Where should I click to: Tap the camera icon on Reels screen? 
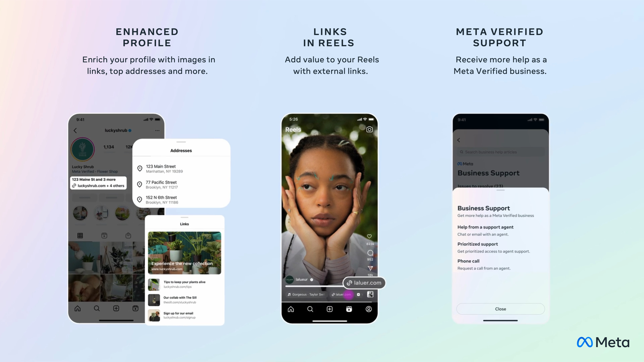pos(369,129)
